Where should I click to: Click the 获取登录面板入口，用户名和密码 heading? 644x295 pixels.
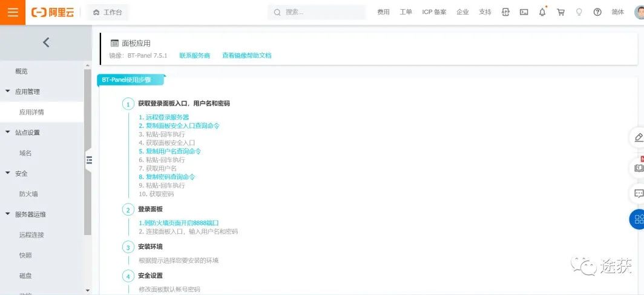(x=184, y=104)
